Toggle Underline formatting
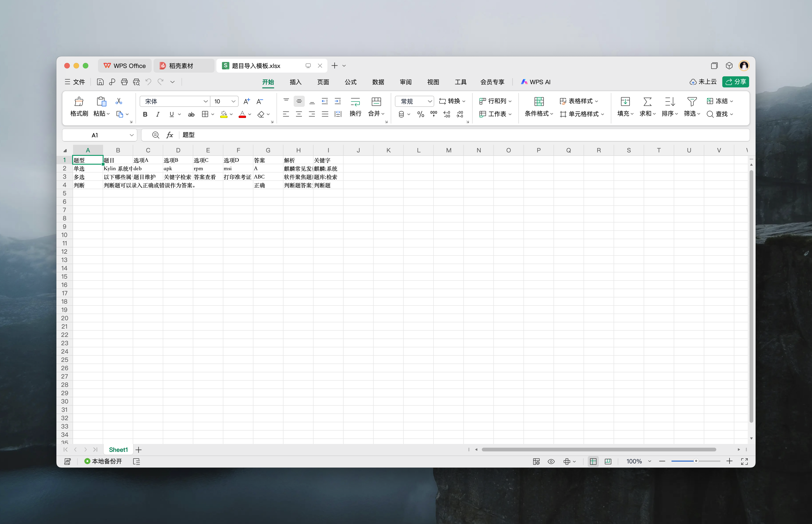The image size is (812, 524). coord(172,114)
